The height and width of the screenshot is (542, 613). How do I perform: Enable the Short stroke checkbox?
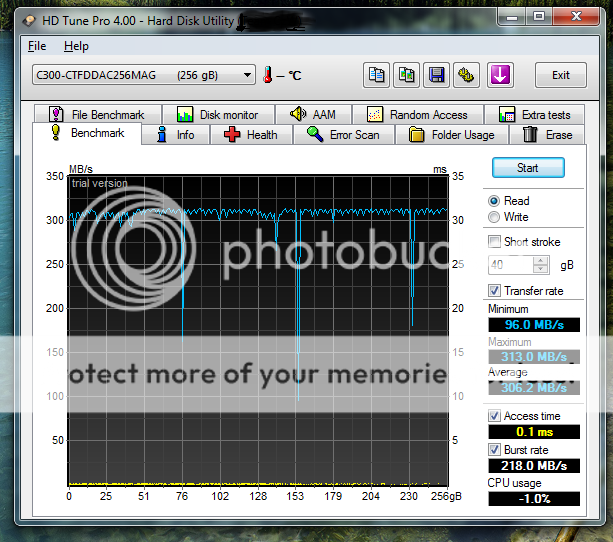coord(494,242)
